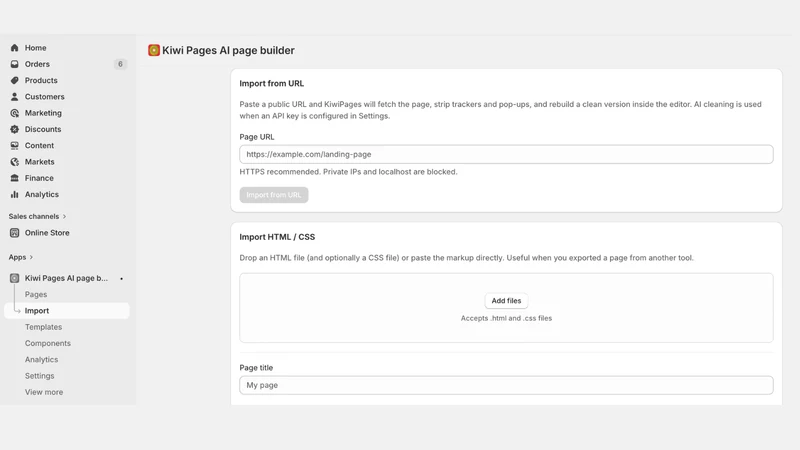The image size is (800, 450).
Task: Click the 'Kiwi Pages AI page builder' header title
Action: tap(228, 51)
